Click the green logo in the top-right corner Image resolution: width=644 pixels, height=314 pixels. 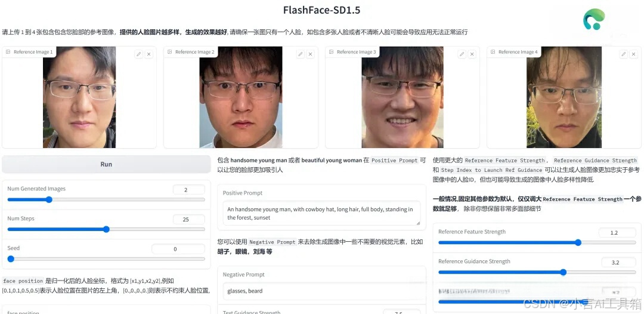point(594,19)
